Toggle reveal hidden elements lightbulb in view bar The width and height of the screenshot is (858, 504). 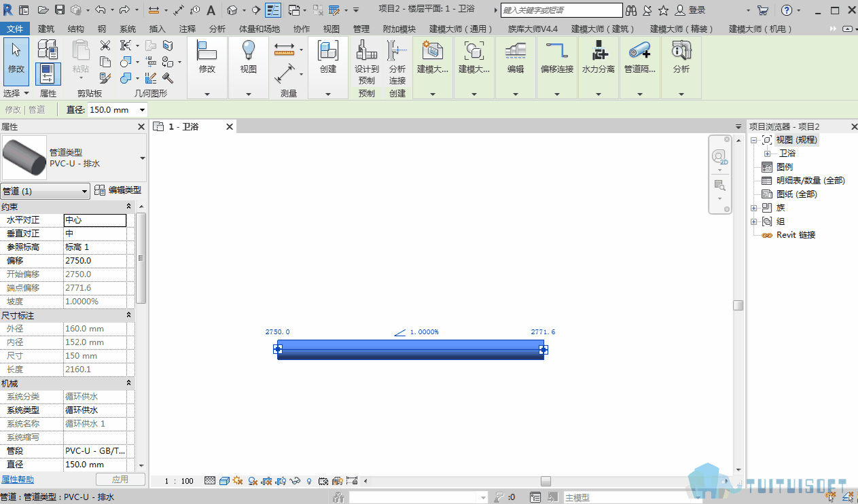pyautogui.click(x=309, y=481)
